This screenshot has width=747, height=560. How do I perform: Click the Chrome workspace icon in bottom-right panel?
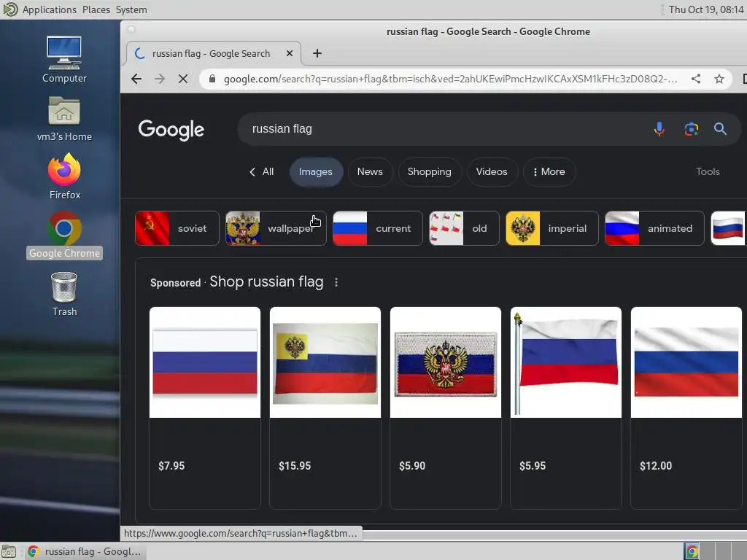pyautogui.click(x=692, y=551)
